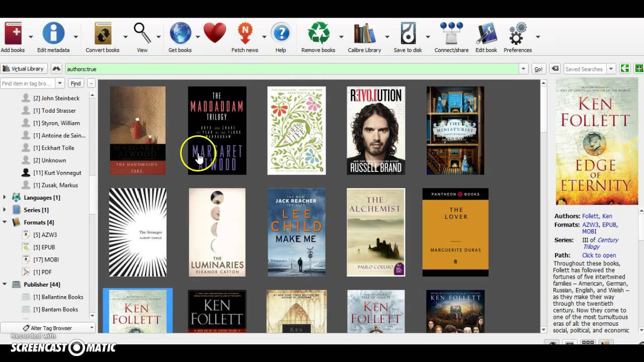Open the Saved Searches dropdown
Viewport: 644px width, 362px height.
point(612,68)
